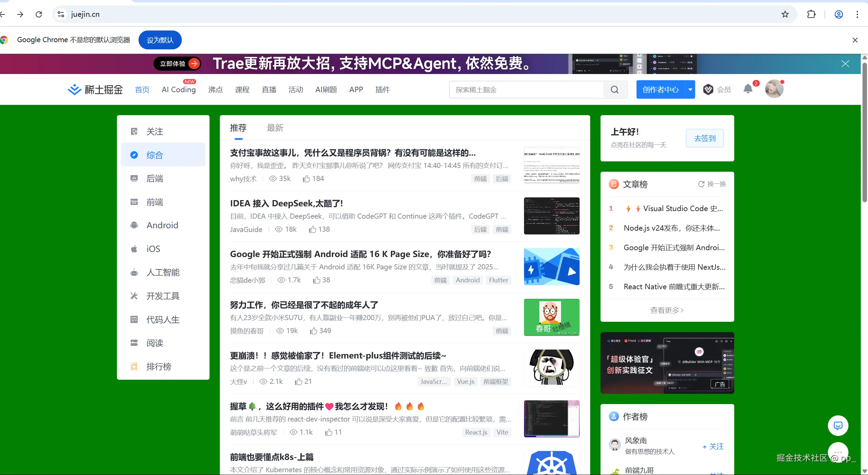Follow author 风象南 with 关注
The height and width of the screenshot is (475, 868).
coord(713,446)
